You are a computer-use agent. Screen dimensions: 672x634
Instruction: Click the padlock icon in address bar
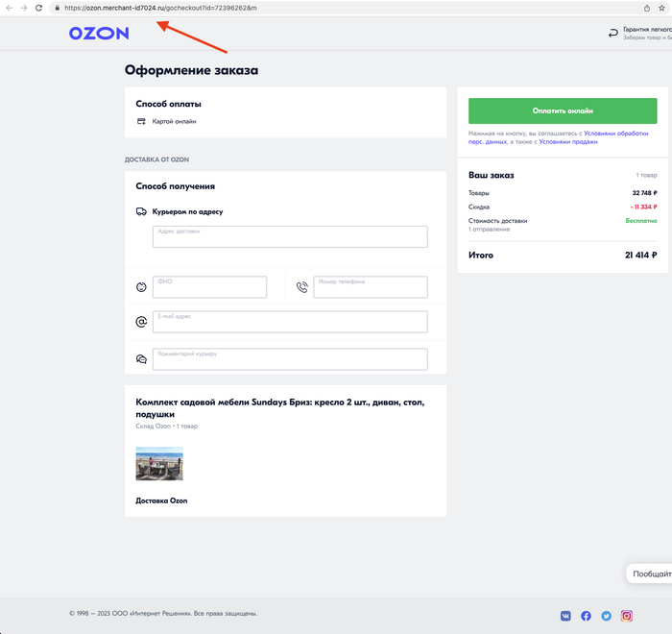tap(57, 8)
